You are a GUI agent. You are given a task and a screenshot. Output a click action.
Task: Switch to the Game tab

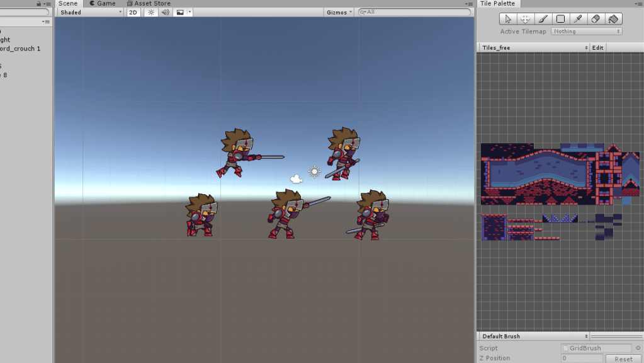[102, 4]
